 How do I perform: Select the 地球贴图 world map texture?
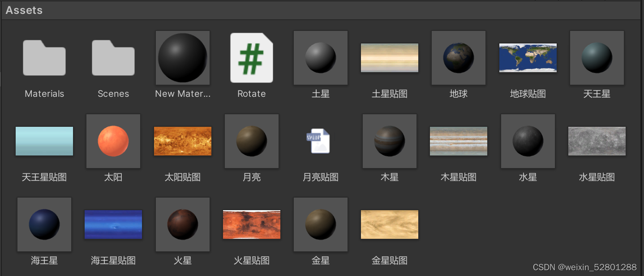tap(528, 57)
